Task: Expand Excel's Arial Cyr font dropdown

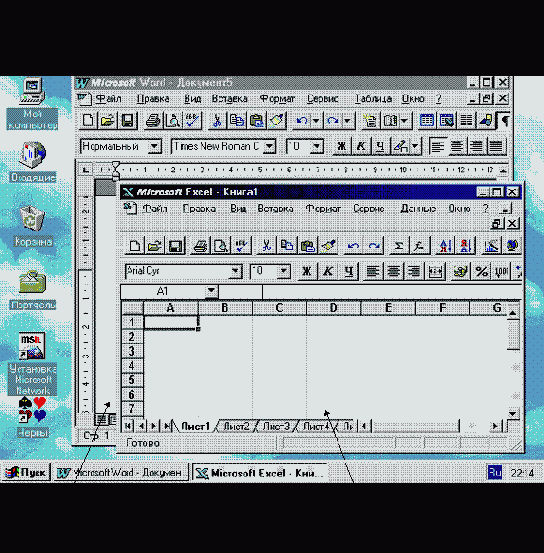Action: pyautogui.click(x=235, y=271)
